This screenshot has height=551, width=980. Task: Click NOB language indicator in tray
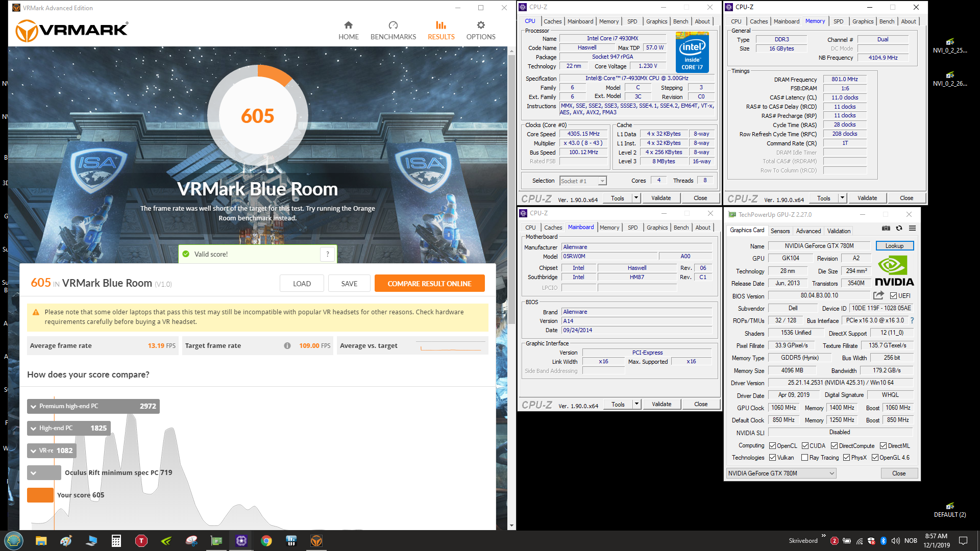click(911, 541)
